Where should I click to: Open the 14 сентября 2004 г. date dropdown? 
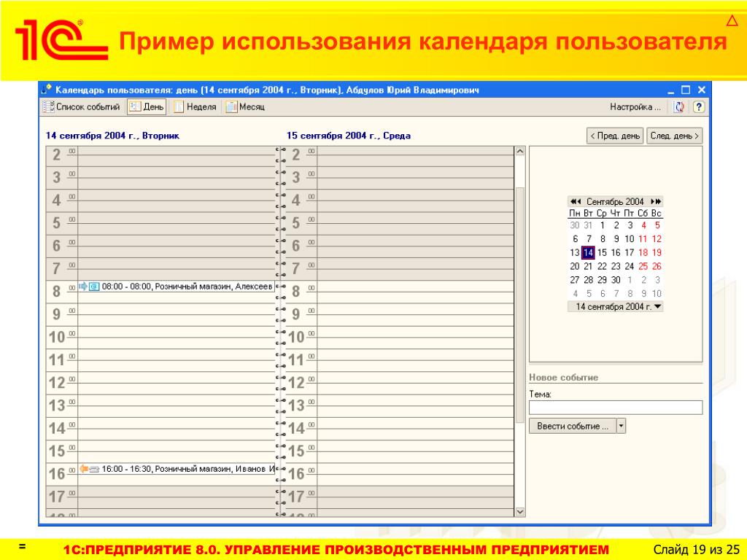tap(658, 307)
